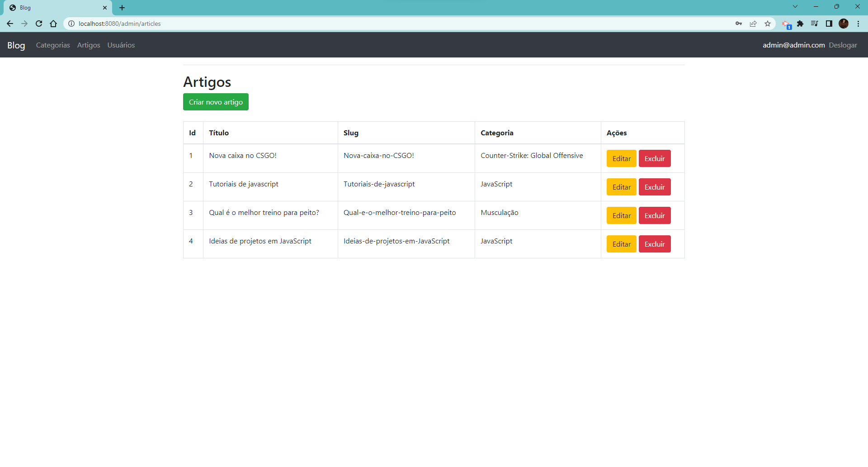Click the share icon in address bar

(x=753, y=24)
